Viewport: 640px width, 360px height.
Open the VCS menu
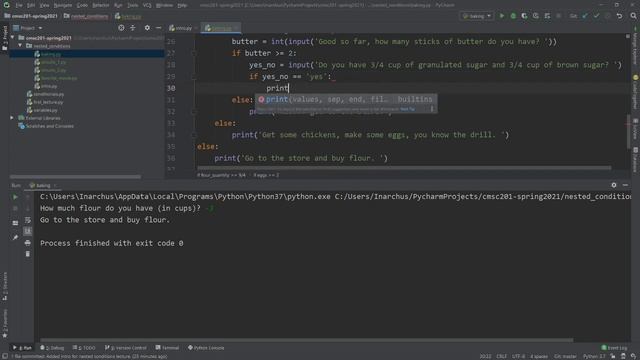coord(147,5)
